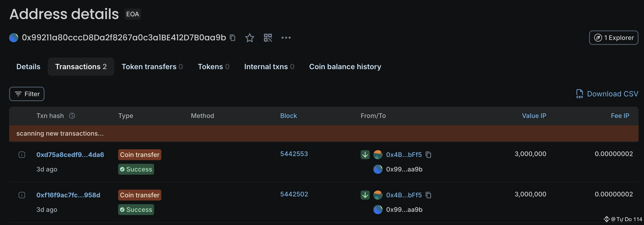Click the address identicon avatar in header

click(14, 38)
